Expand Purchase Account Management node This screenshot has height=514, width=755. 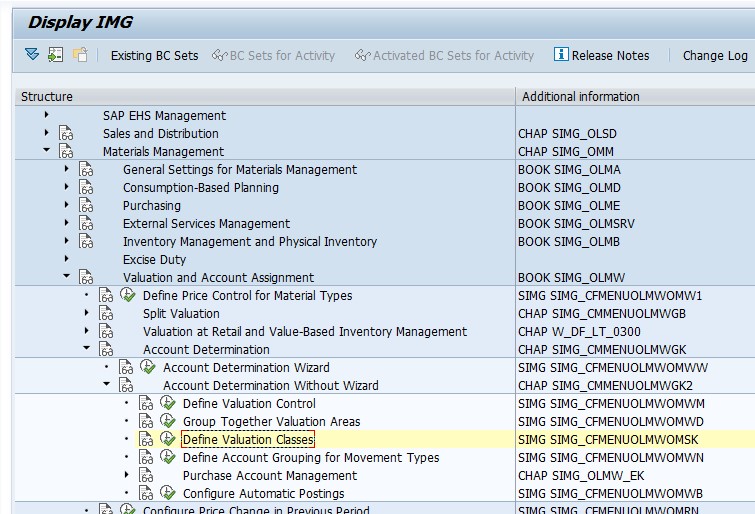click(x=127, y=474)
